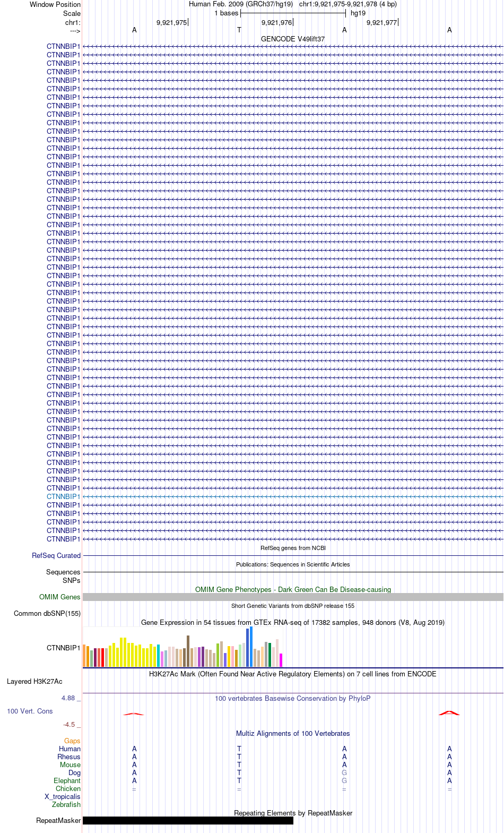Image resolution: width=504 pixels, height=833 pixels.
Task: Select the Zebrafish alignment row label
Action: [x=66, y=804]
